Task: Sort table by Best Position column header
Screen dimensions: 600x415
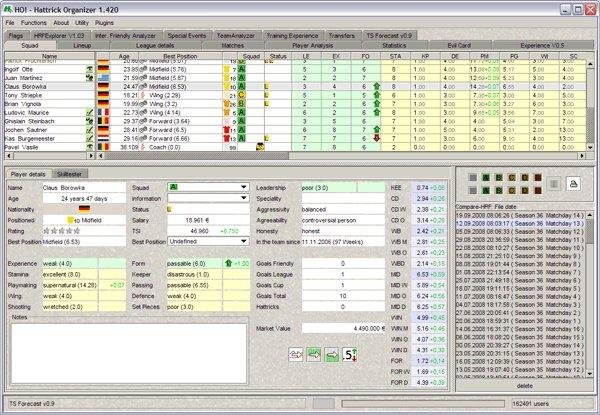Action: coord(180,56)
